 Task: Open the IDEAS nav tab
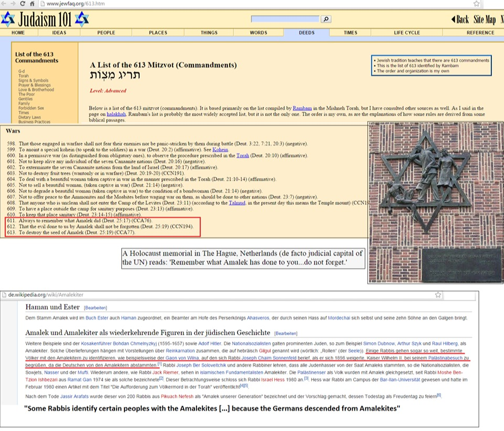pyautogui.click(x=59, y=33)
